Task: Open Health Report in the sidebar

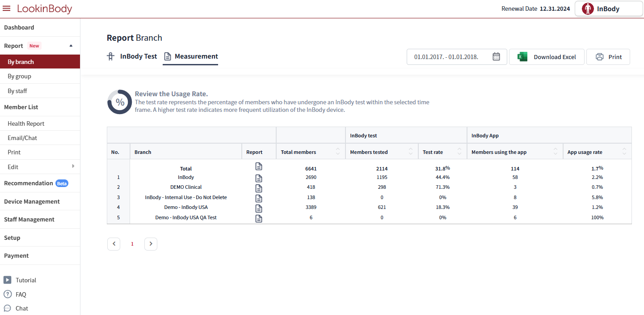Action: click(x=40, y=123)
